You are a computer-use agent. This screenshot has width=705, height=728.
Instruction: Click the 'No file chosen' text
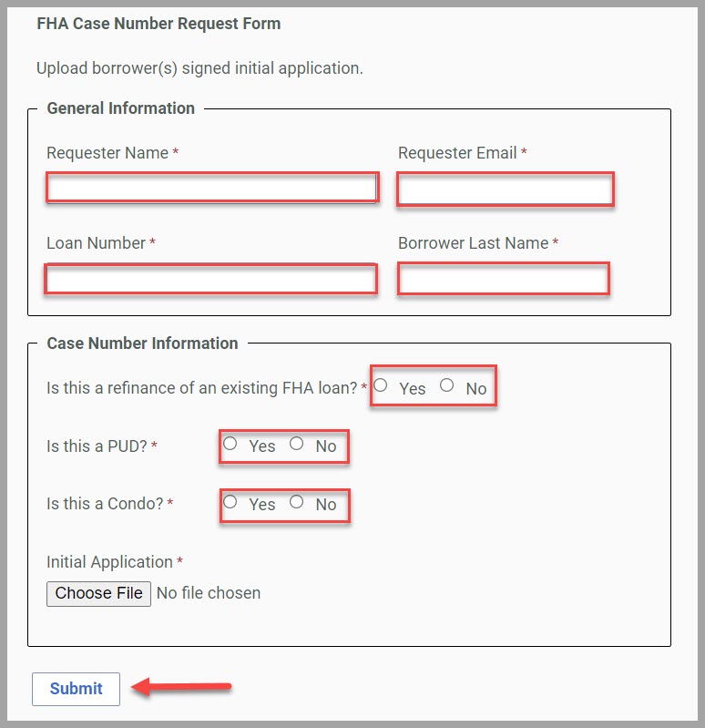coord(209,593)
